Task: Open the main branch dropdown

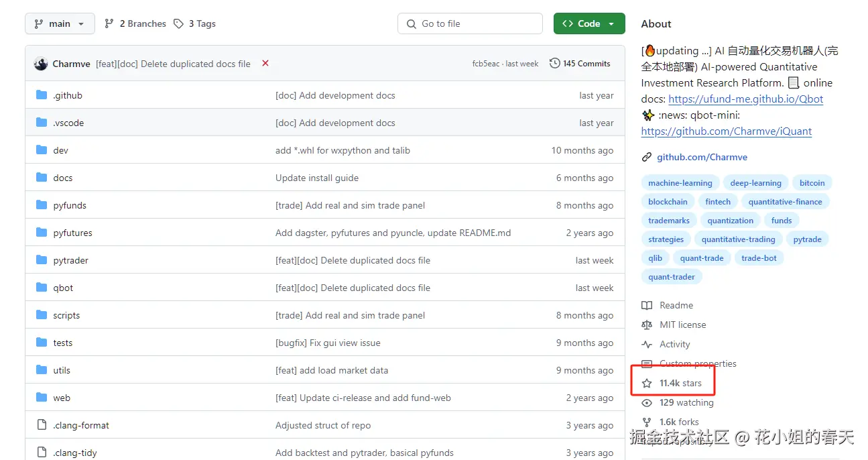Action: click(x=60, y=23)
